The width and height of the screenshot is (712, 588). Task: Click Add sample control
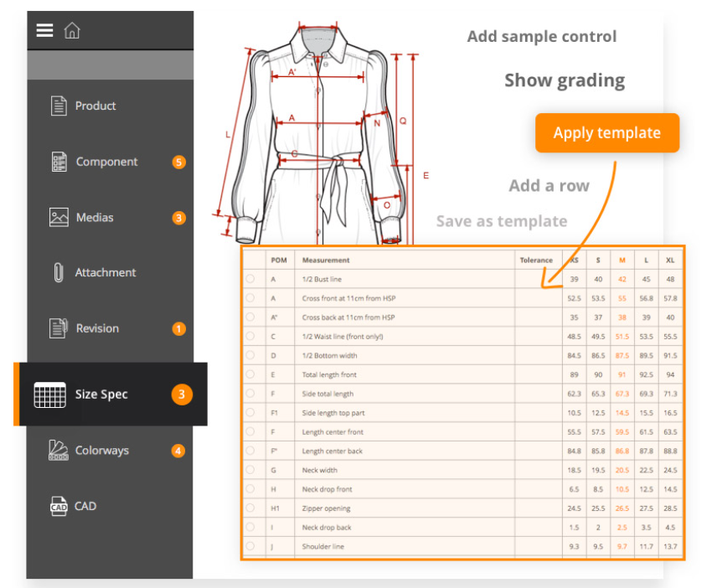541,36
